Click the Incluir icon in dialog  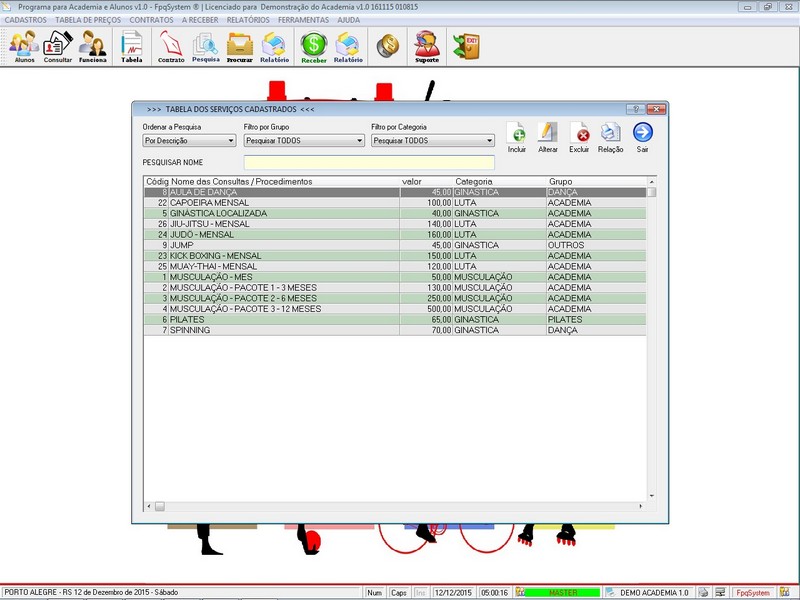click(517, 136)
